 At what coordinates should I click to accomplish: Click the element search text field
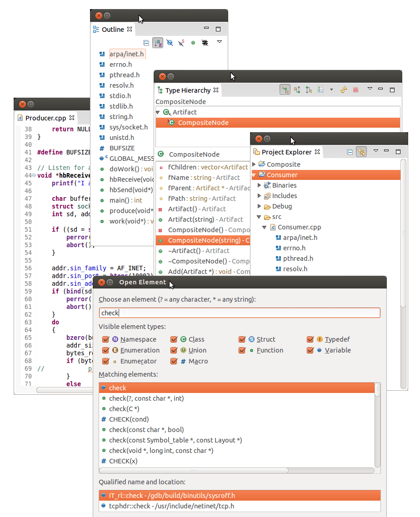click(240, 313)
